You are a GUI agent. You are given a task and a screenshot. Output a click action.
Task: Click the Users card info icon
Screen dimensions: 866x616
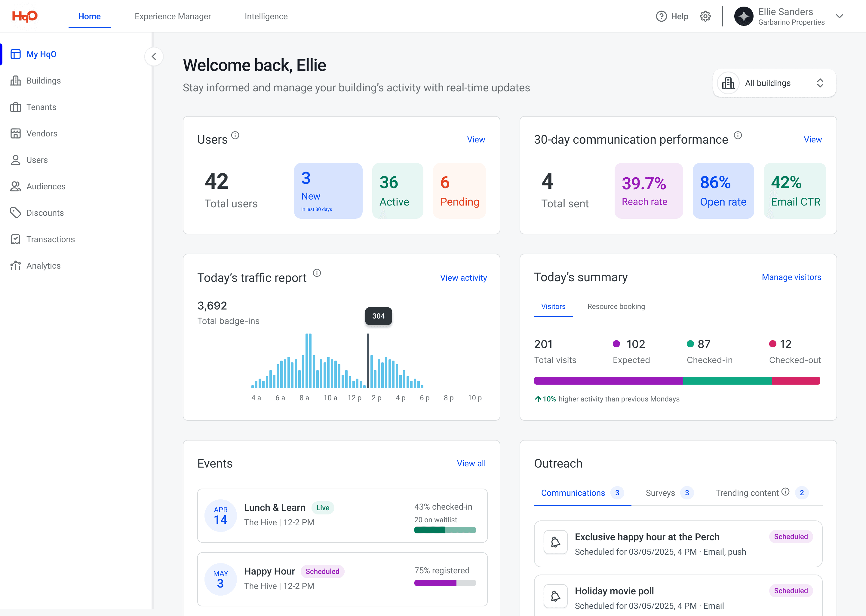point(235,136)
